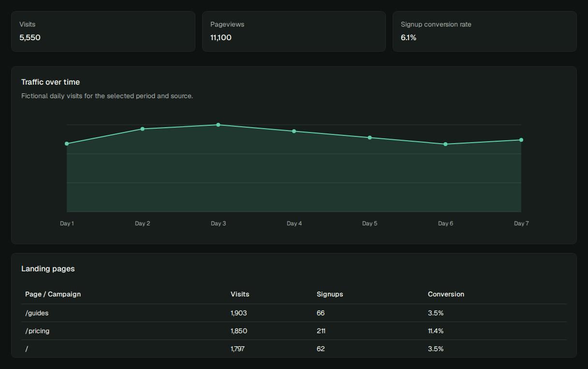The width and height of the screenshot is (588, 369).
Task: Click the 62 signups cell
Action: coord(321,349)
